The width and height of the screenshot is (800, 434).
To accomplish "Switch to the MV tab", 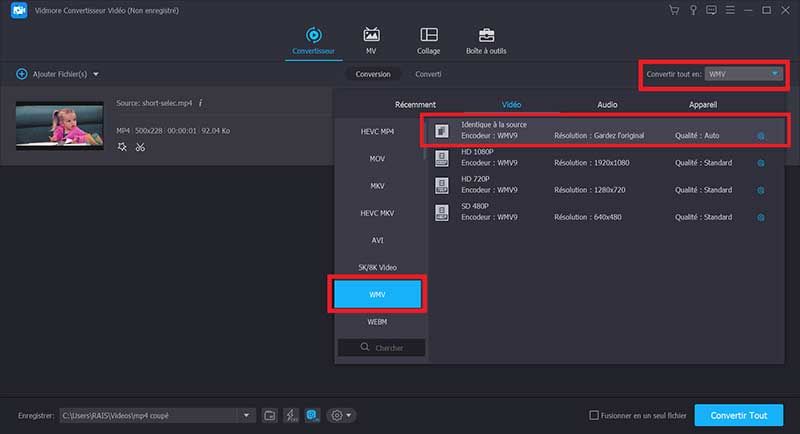I will pos(371,41).
